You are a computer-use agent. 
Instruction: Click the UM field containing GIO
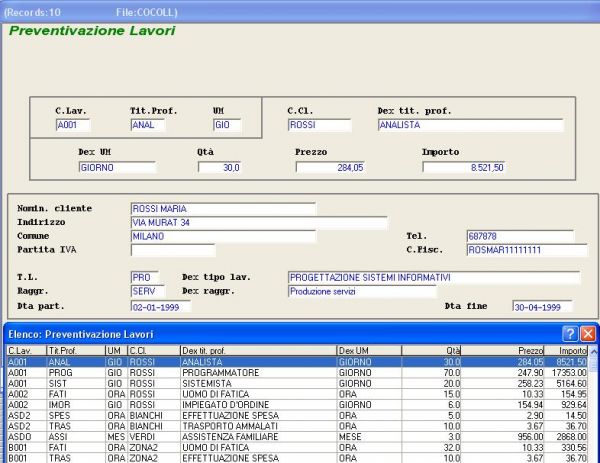click(227, 125)
